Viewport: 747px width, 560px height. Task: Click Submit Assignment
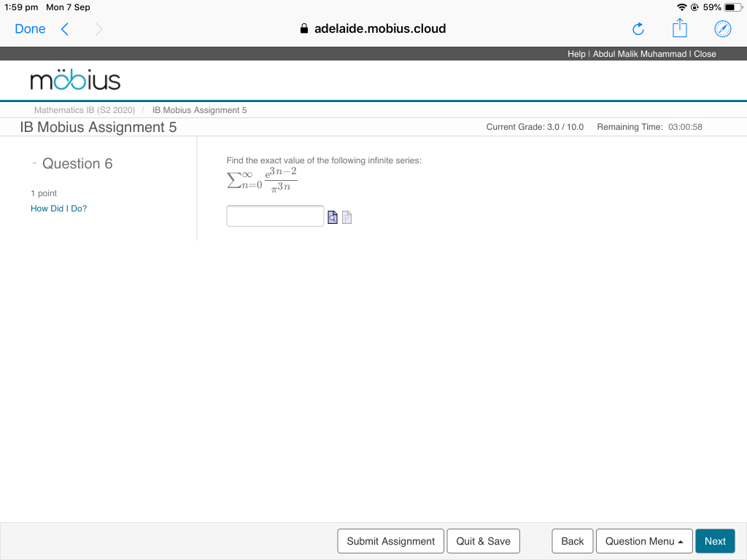pyautogui.click(x=390, y=541)
